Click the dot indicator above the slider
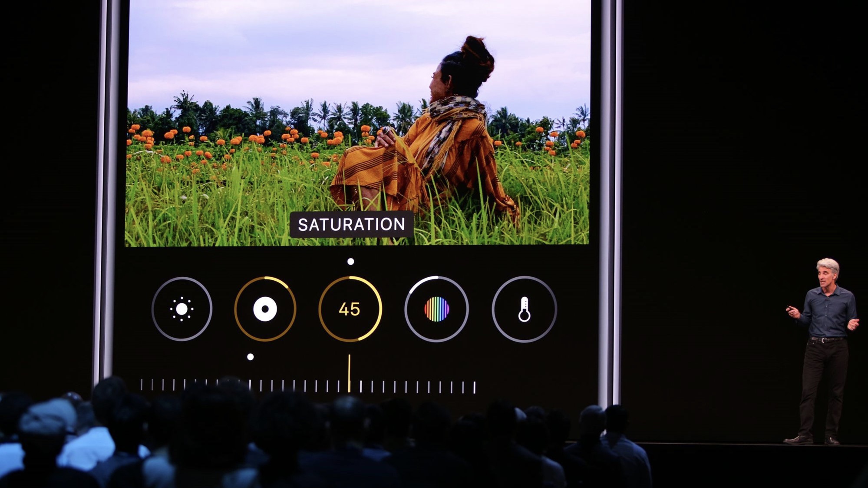This screenshot has width=868, height=488. [251, 356]
